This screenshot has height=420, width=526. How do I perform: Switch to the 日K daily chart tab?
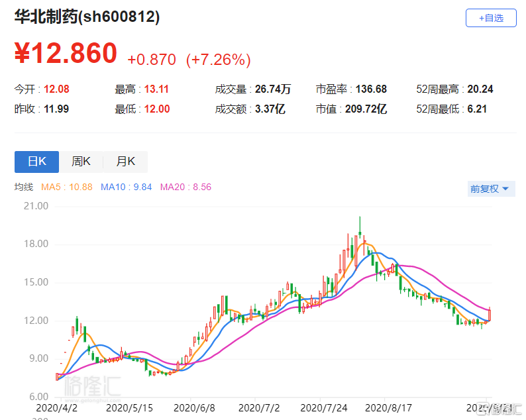coord(37,162)
